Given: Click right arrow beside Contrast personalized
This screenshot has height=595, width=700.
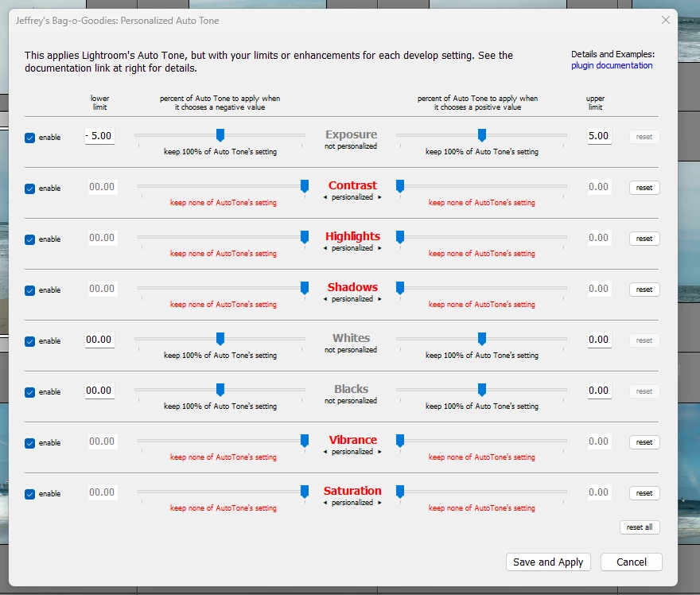Looking at the screenshot, I should (379, 197).
